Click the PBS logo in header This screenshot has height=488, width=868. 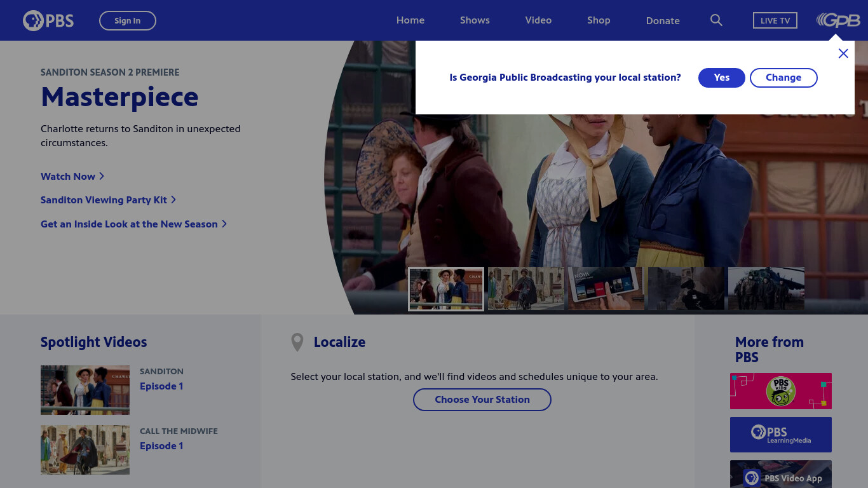point(48,20)
